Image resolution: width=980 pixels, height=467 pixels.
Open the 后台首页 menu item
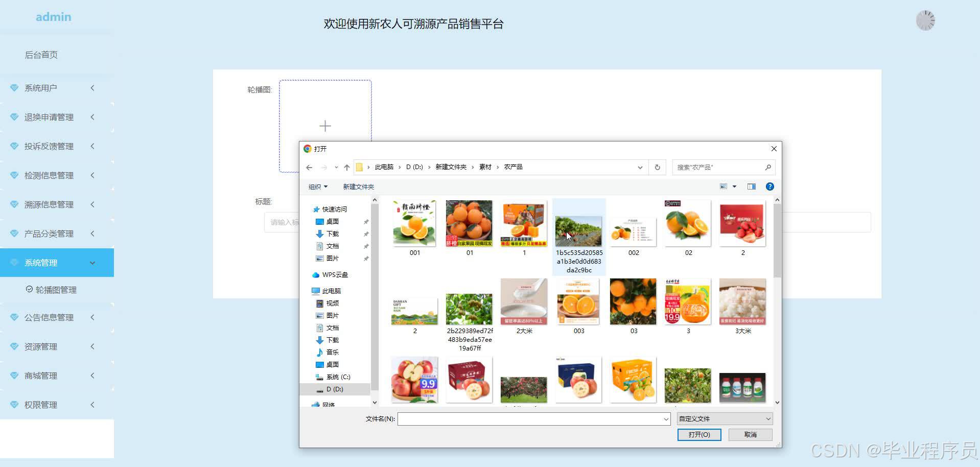point(41,55)
